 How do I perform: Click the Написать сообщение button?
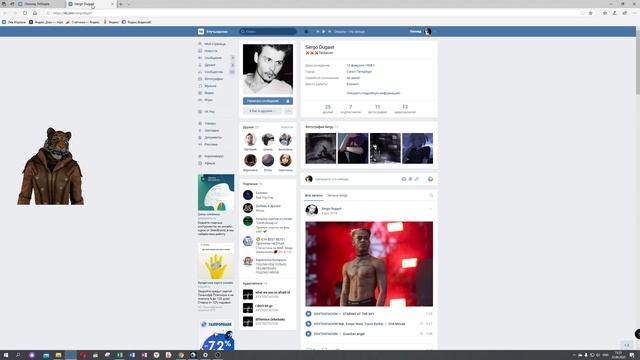[x=263, y=101]
